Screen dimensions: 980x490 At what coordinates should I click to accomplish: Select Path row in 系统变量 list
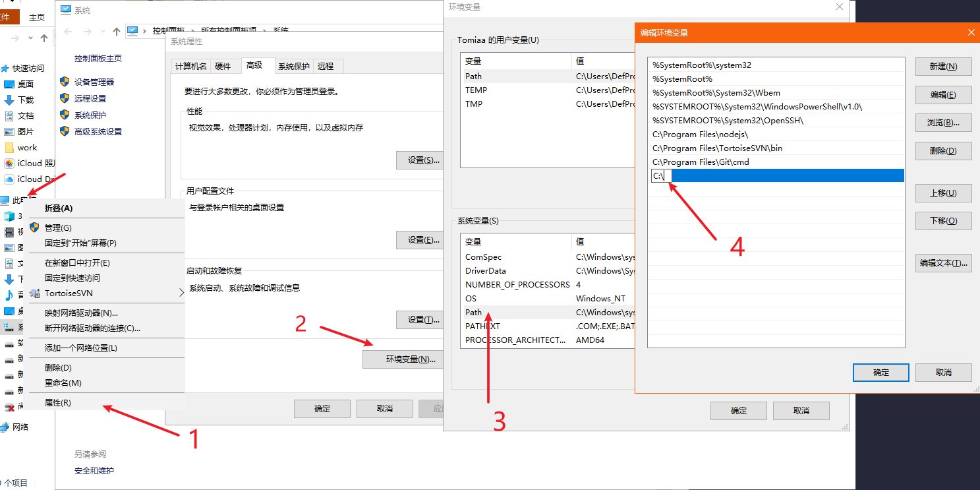[x=474, y=313]
